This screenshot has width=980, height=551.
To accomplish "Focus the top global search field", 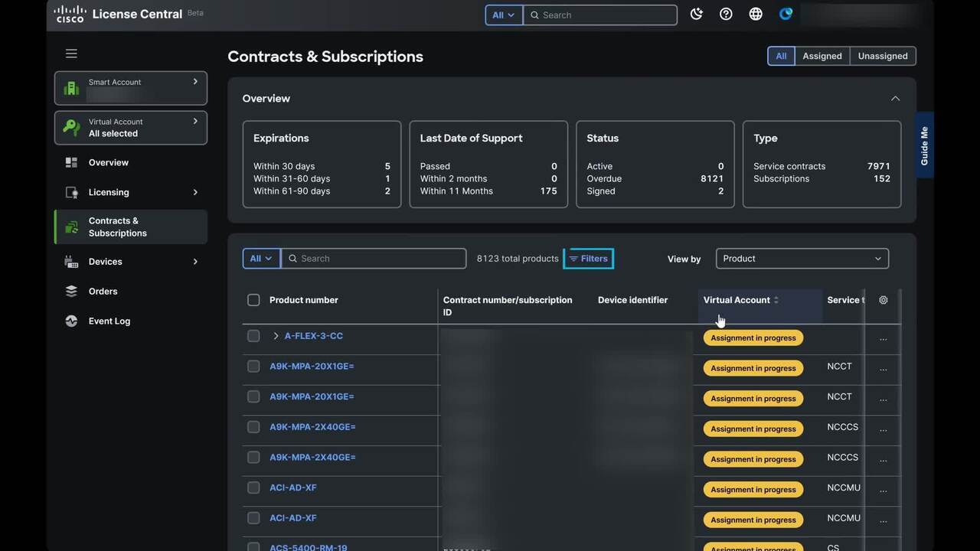I will 600,15.
